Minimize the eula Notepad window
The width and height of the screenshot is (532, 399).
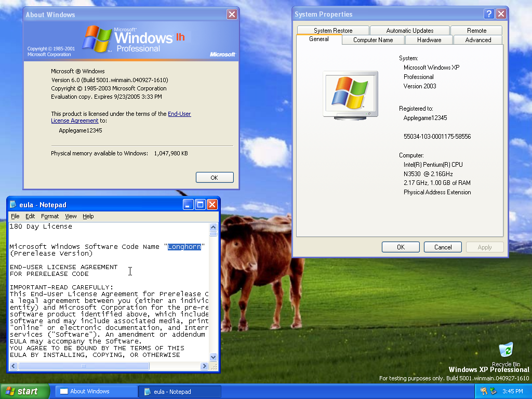[188, 204]
